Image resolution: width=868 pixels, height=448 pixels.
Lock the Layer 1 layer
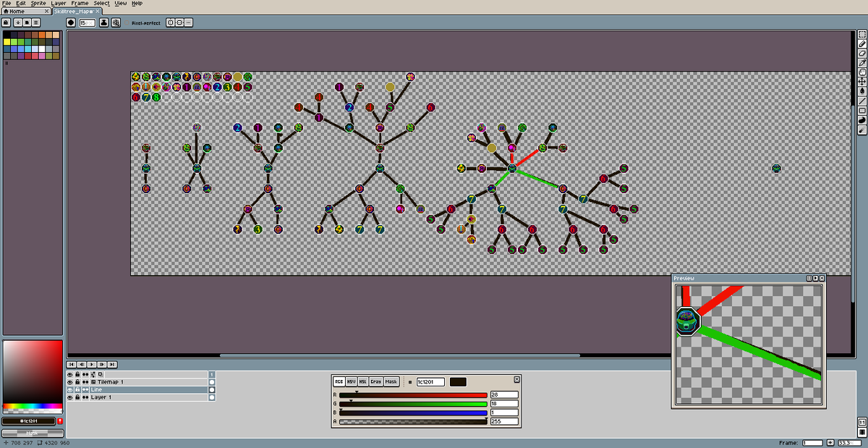click(77, 397)
